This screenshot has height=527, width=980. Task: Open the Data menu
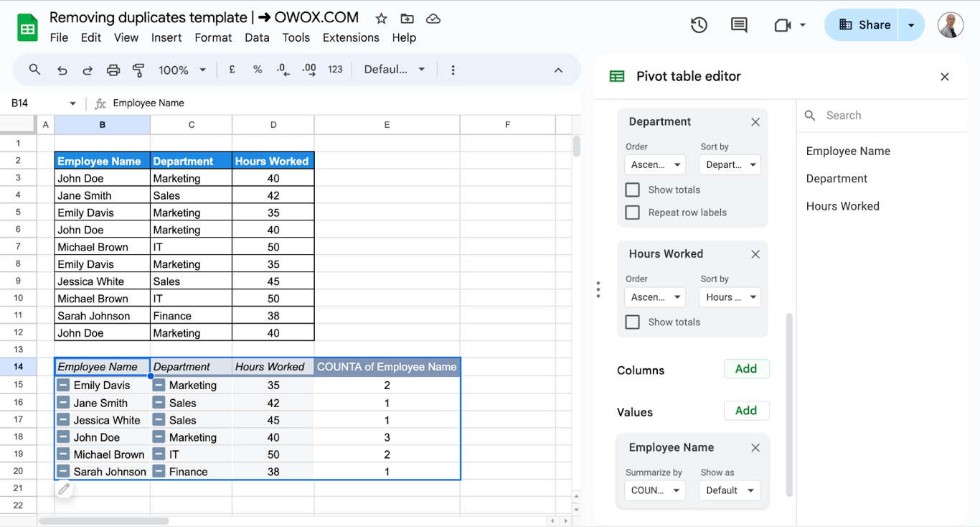257,37
